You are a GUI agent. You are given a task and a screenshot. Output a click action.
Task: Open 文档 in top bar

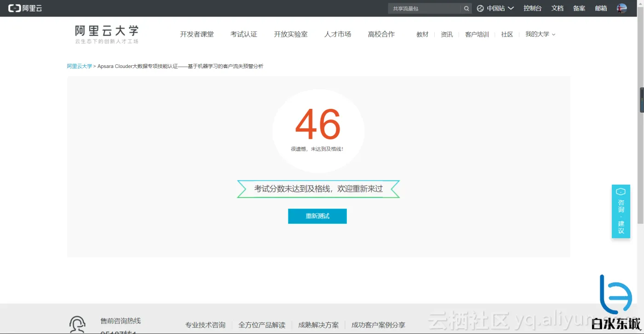[x=558, y=8]
